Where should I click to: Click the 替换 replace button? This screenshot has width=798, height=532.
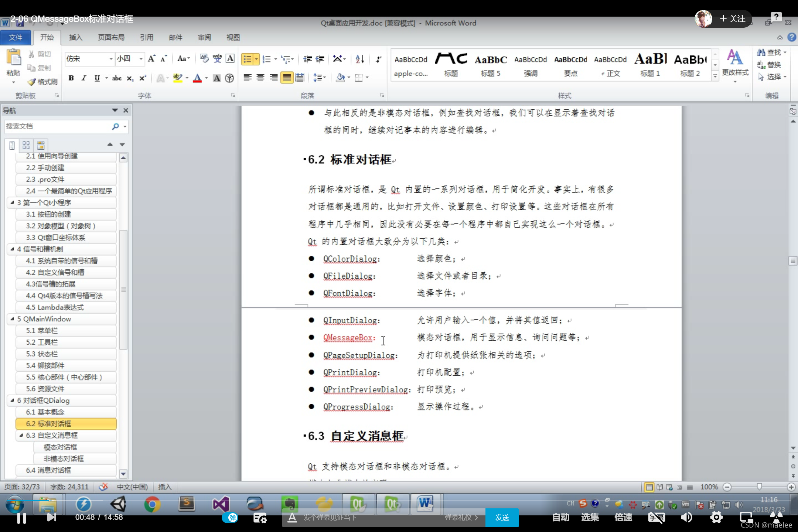pyautogui.click(x=769, y=65)
